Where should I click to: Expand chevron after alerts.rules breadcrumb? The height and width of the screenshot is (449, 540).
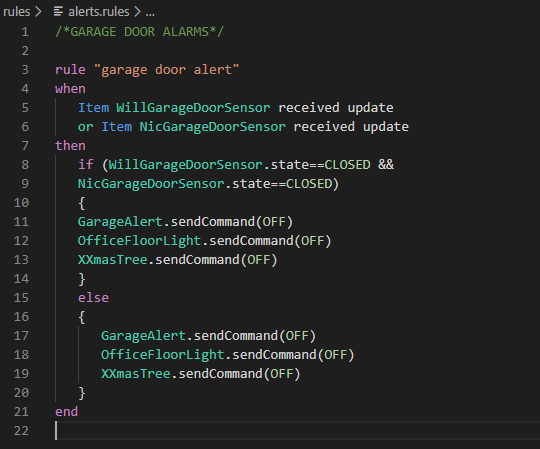(x=137, y=12)
